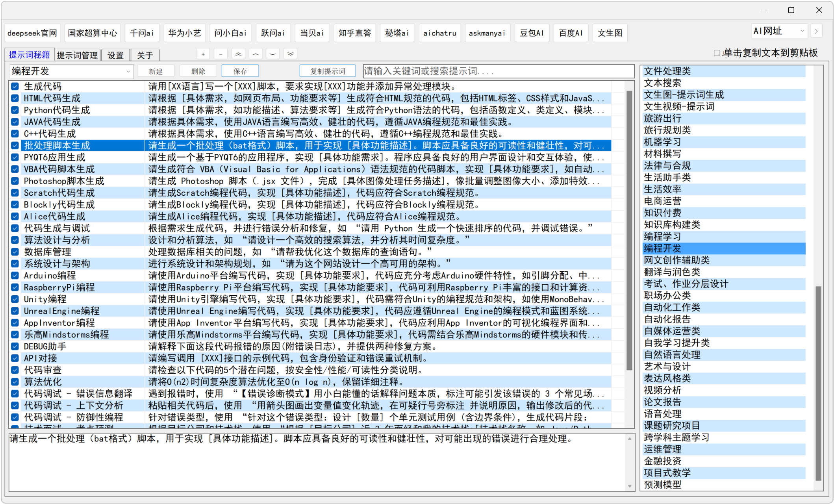Click the move-to-top double chevron icon
834x504 pixels.
coord(238,54)
